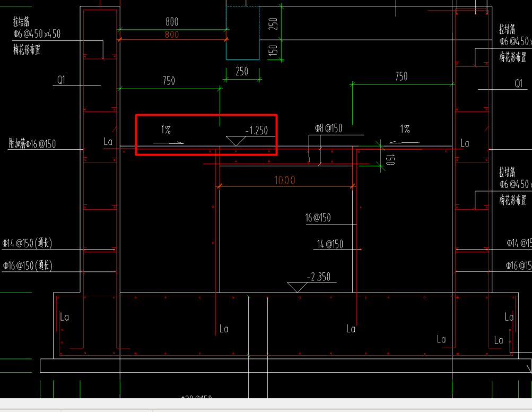
Task: Click the left Φ14@150(通长) label
Action: (x=27, y=243)
